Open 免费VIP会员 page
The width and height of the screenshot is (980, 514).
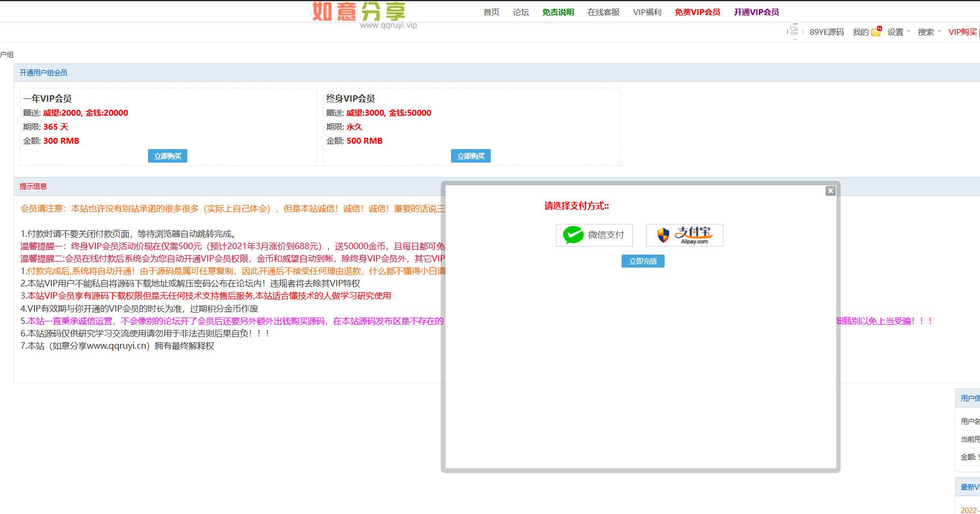pyautogui.click(x=697, y=12)
